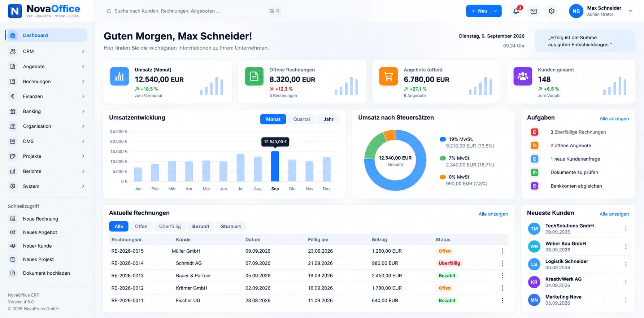Viewport: 644px width, 318px height.
Task: Open the notifications bell icon
Action: pyautogui.click(x=516, y=11)
